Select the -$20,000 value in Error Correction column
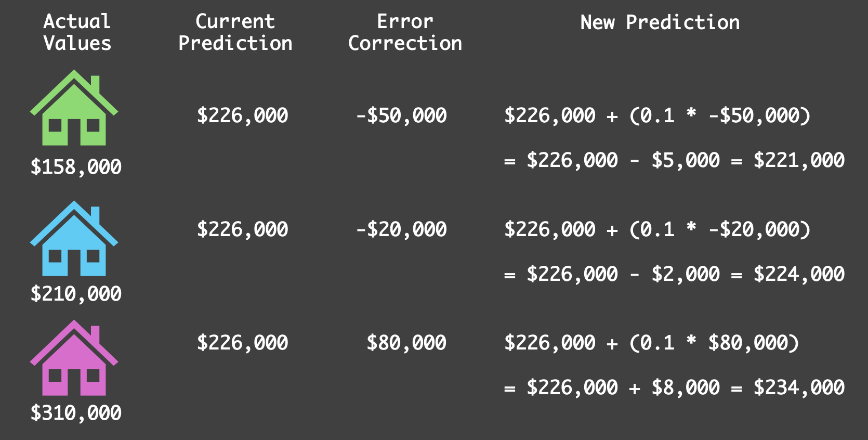 pos(401,229)
